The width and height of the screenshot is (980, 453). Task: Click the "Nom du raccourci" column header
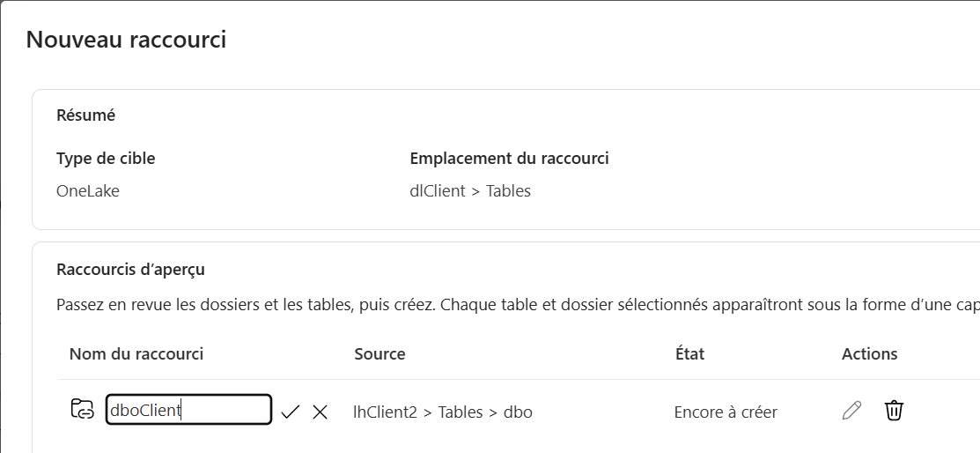(136, 353)
